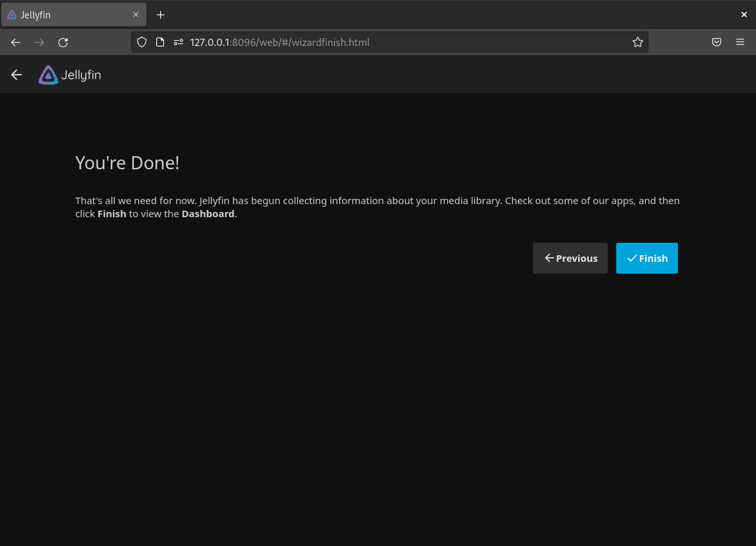Open the browser account protections icon

pyautogui.click(x=717, y=42)
